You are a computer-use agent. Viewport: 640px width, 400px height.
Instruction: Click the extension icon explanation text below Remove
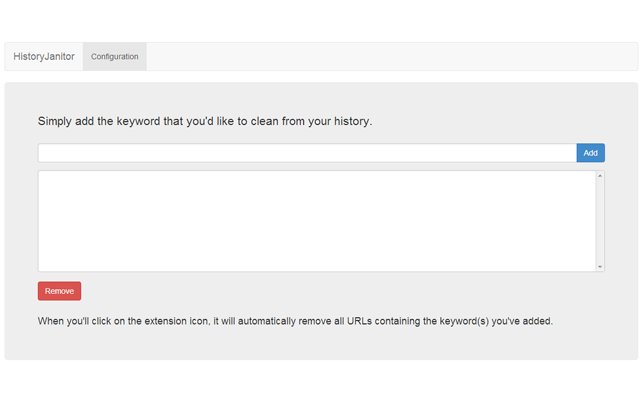point(295,322)
